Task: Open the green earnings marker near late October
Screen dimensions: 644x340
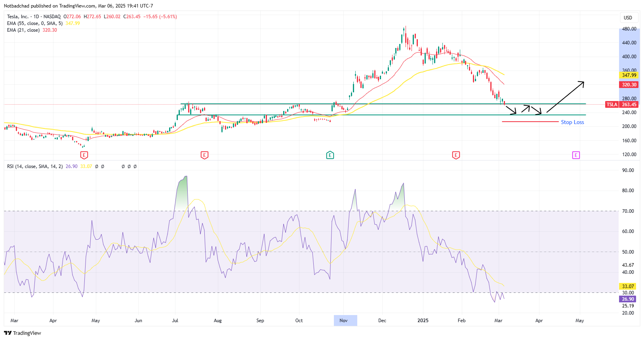Action: 330,155
